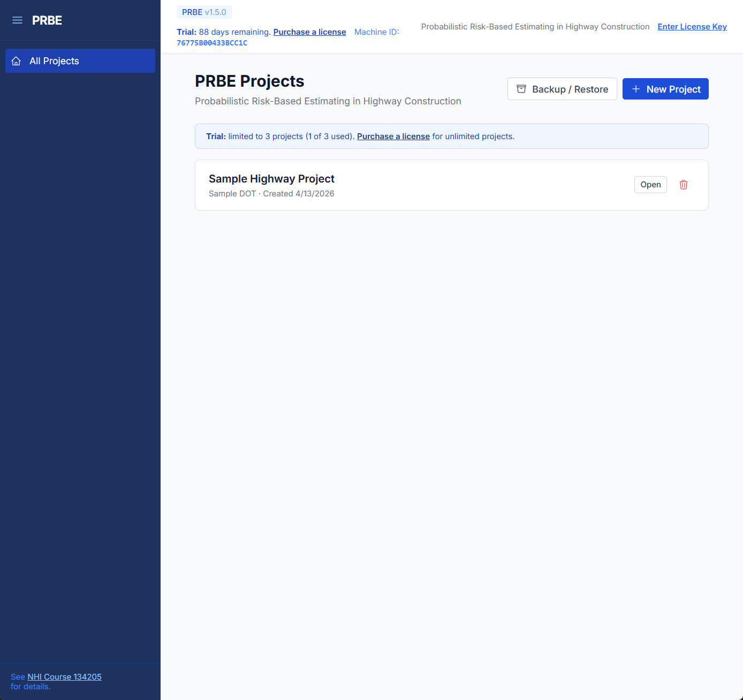Click the PRBE Projects heading
Viewport: 743px width, 700px height.
(x=249, y=81)
